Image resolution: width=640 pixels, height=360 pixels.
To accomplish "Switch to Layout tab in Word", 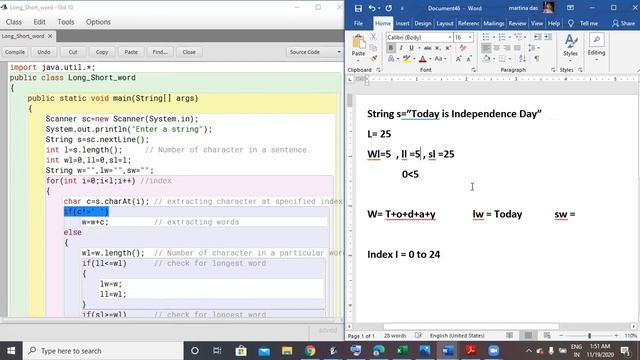I will click(x=444, y=24).
